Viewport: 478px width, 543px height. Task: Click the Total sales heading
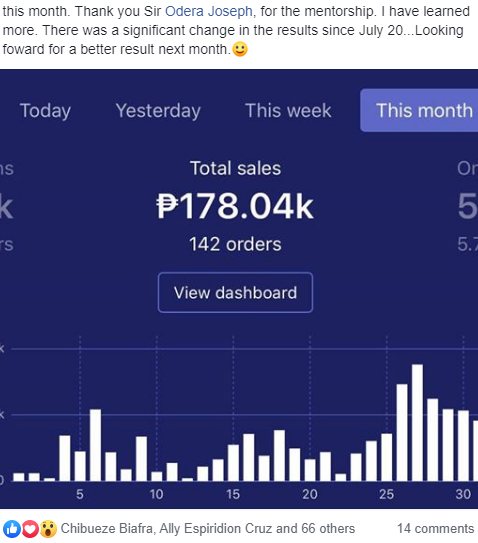[x=236, y=168]
